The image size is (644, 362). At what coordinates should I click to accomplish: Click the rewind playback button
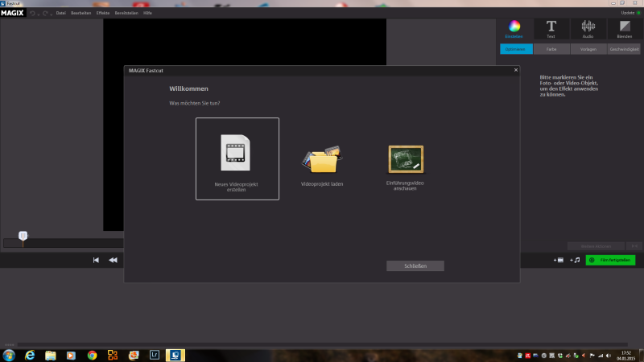113,260
